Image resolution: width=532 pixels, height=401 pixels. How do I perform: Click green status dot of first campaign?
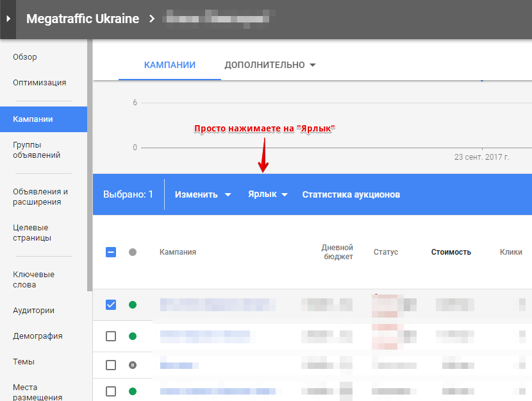(x=133, y=305)
